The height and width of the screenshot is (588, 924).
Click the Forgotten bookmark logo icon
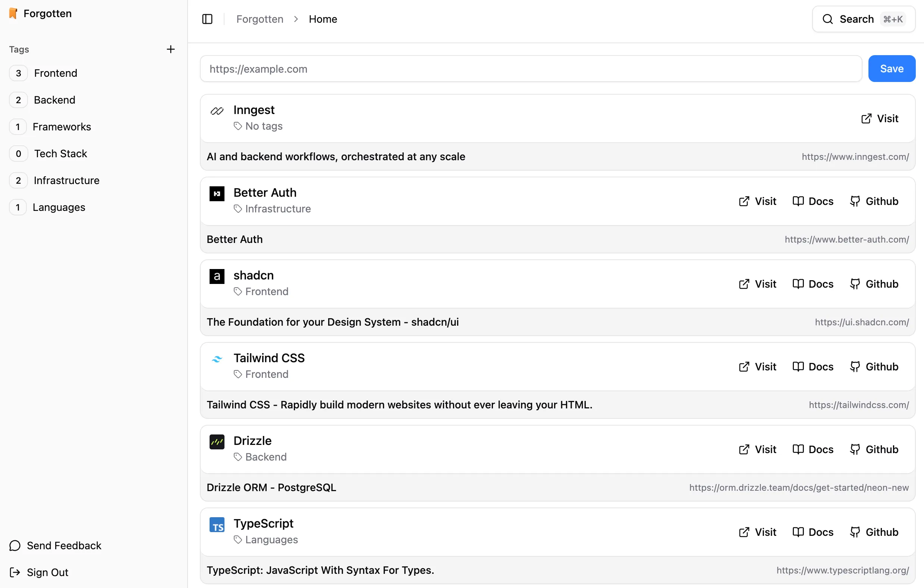[13, 13]
